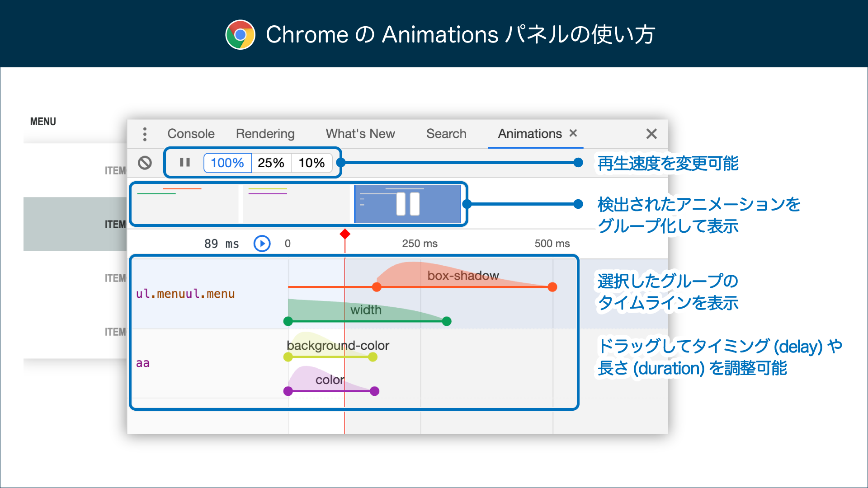Click the box-shadow animation label

463,276
